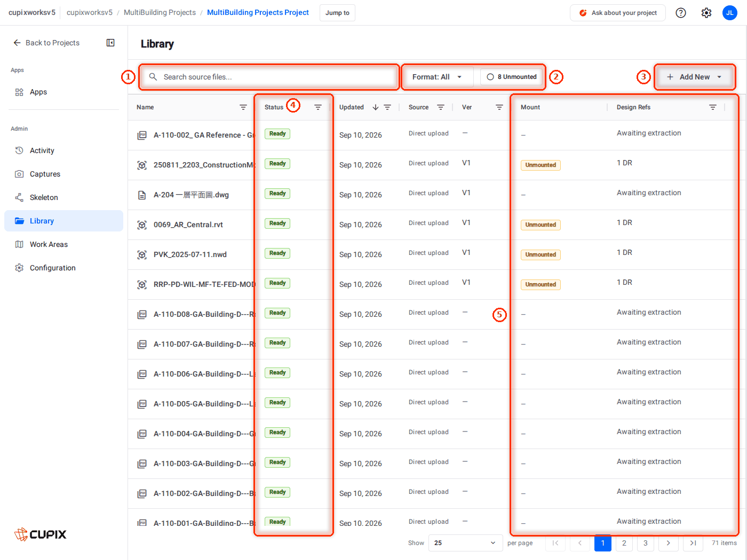Screen dimensions: 747x560
Task: Go to page 3
Action: click(x=646, y=543)
